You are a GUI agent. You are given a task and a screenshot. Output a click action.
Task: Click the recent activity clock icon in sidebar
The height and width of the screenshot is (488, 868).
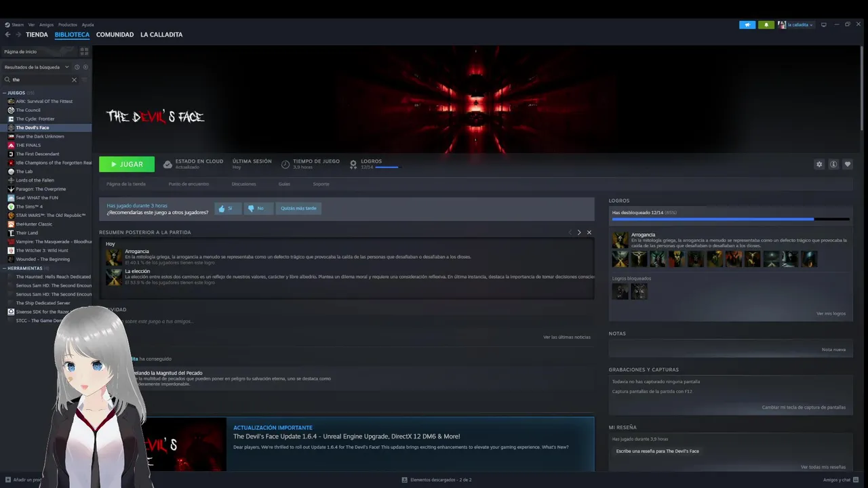[x=77, y=67]
